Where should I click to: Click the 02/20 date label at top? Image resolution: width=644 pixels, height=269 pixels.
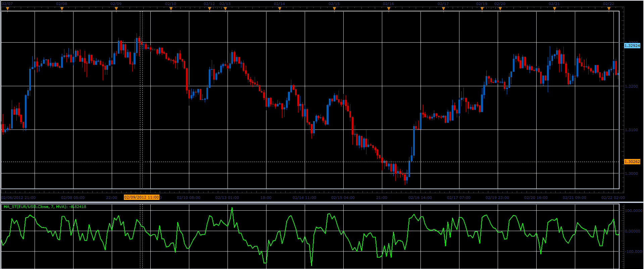tap(500, 4)
